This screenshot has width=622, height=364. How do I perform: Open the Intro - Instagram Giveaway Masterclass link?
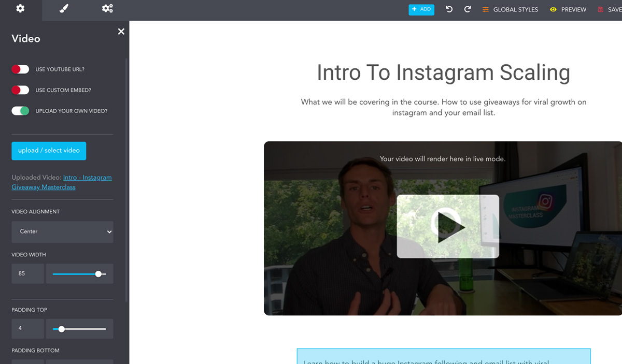(x=62, y=182)
